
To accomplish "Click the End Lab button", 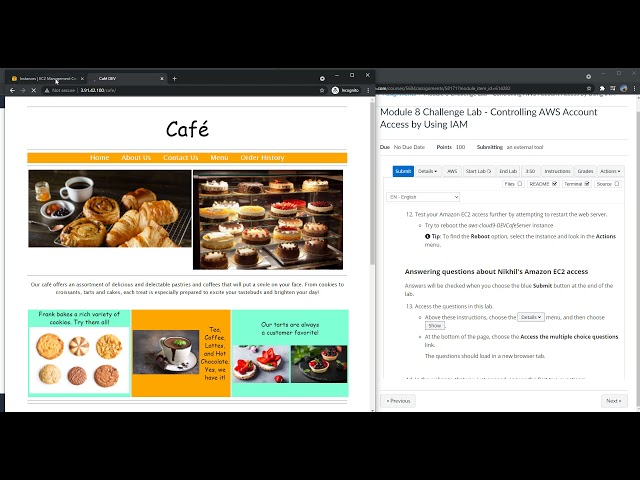I will tap(508, 171).
